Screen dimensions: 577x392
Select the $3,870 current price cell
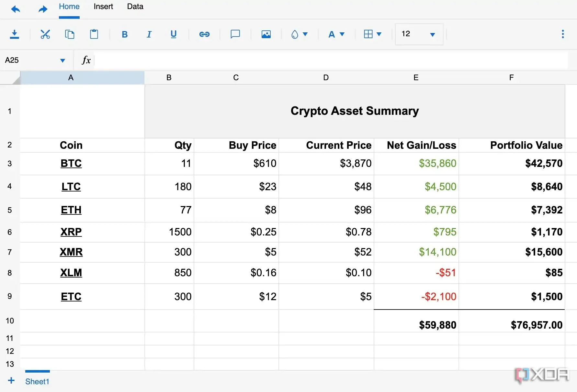tap(326, 164)
